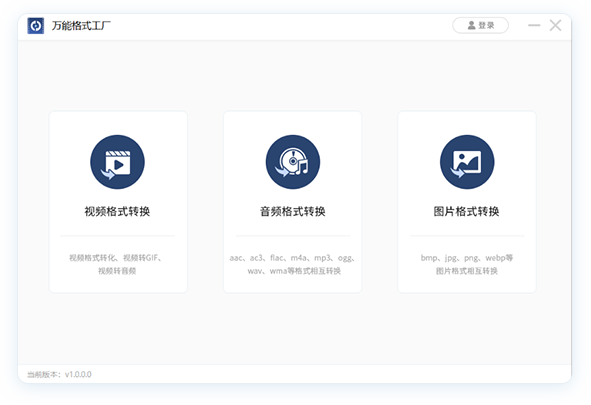Click the divider line under 音频格式转换
Image resolution: width=591 pixels, height=405 pixels.
pos(293,236)
